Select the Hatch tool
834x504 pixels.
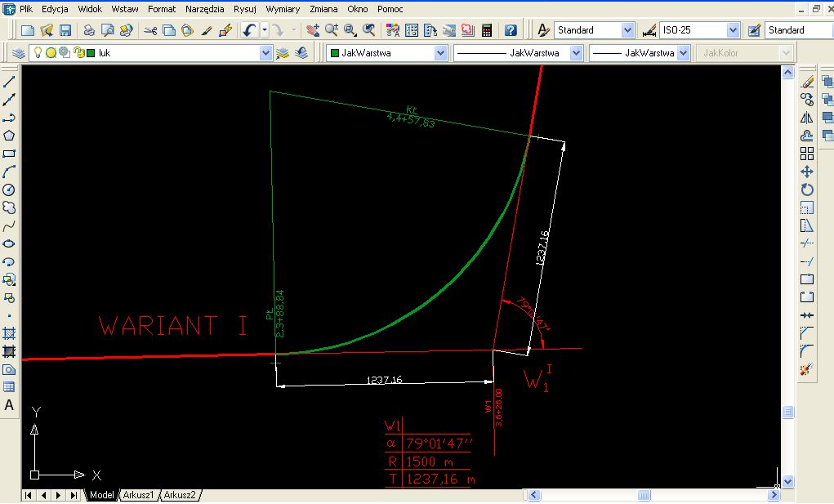(x=9, y=334)
